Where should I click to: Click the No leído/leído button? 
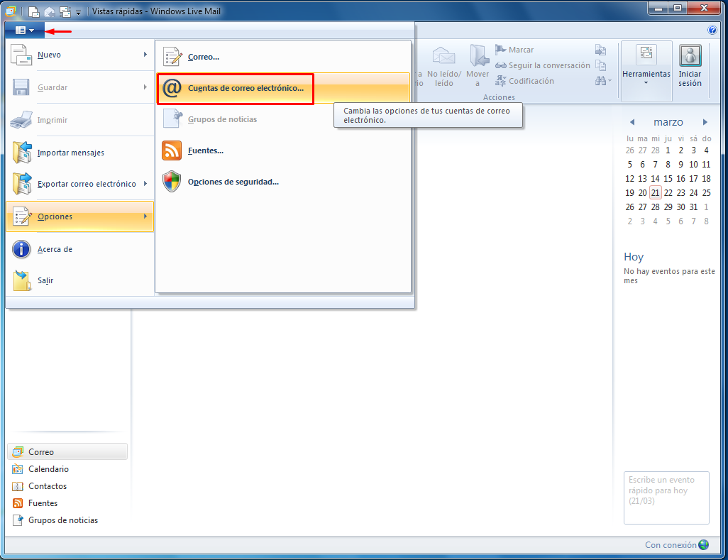pyautogui.click(x=444, y=66)
